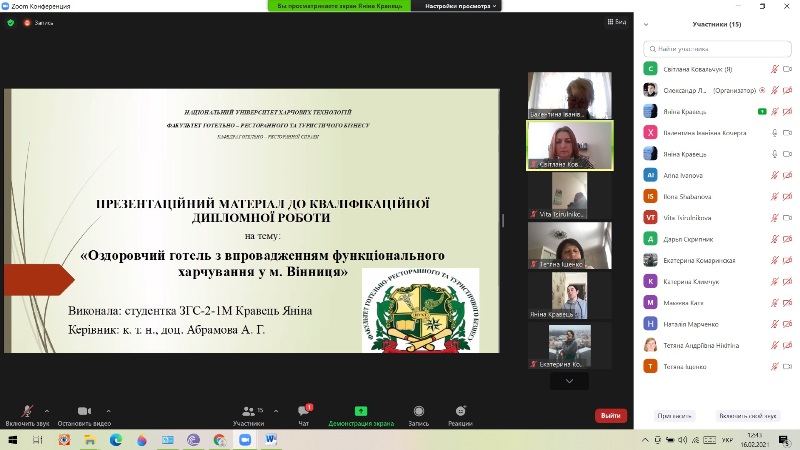Select Екатерина Ко. video thumbnail
The height and width of the screenshot is (450, 800).
[x=569, y=345]
